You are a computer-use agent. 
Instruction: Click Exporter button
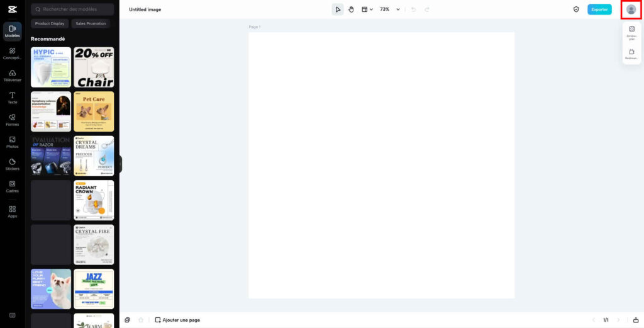599,9
